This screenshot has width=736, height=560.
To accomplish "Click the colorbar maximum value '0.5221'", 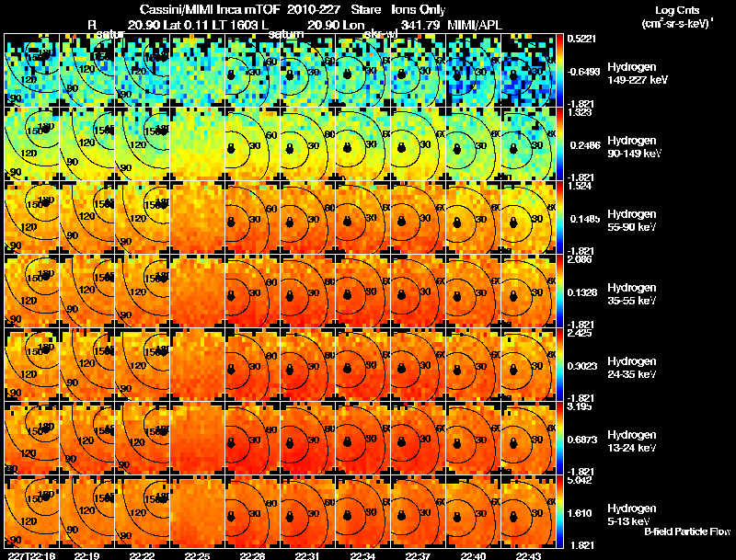I will click(x=581, y=39).
